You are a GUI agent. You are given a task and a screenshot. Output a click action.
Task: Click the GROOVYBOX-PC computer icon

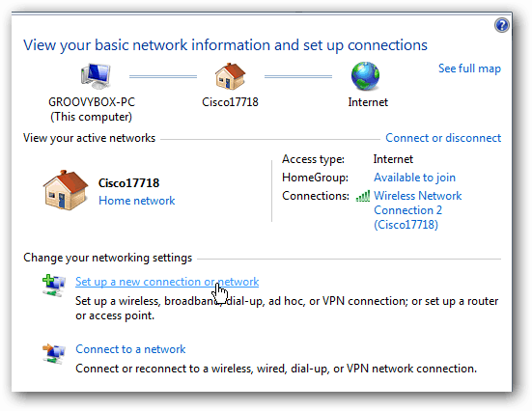[x=96, y=76]
